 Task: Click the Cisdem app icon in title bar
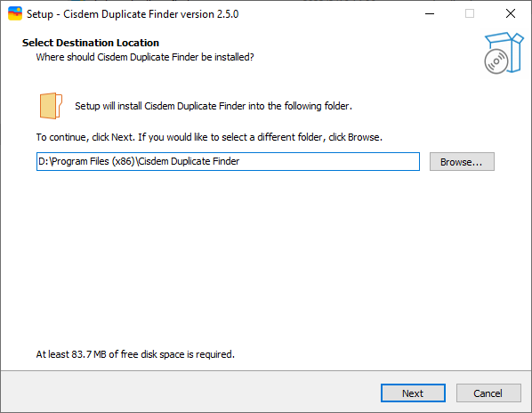pos(15,13)
